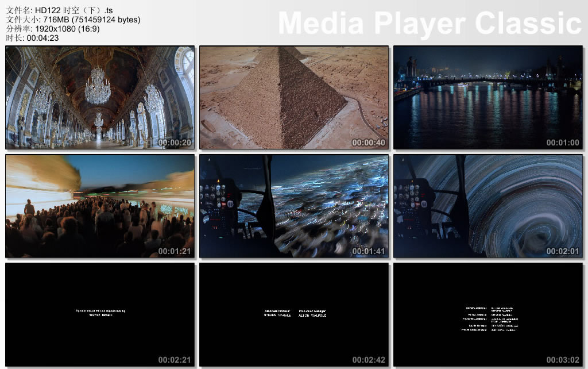Viewport: 588px width, 369px height.
Task: Select the 00:01:21 timestamp label
Action: click(175, 251)
